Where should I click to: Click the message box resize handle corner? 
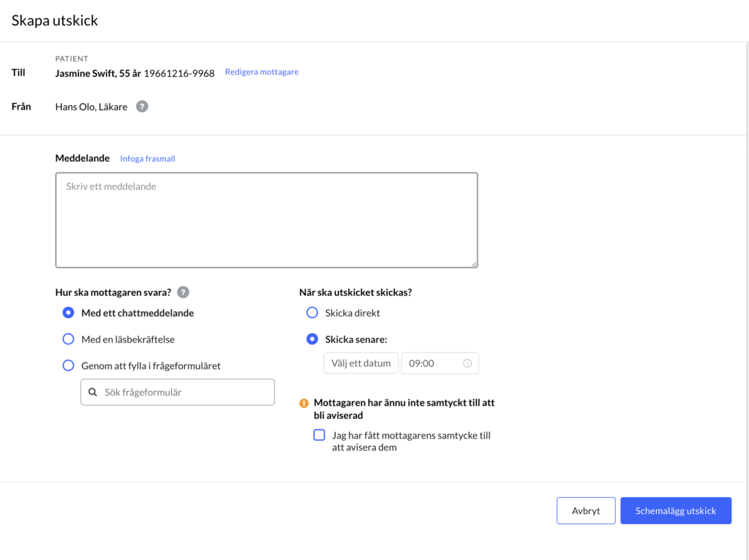(x=474, y=263)
